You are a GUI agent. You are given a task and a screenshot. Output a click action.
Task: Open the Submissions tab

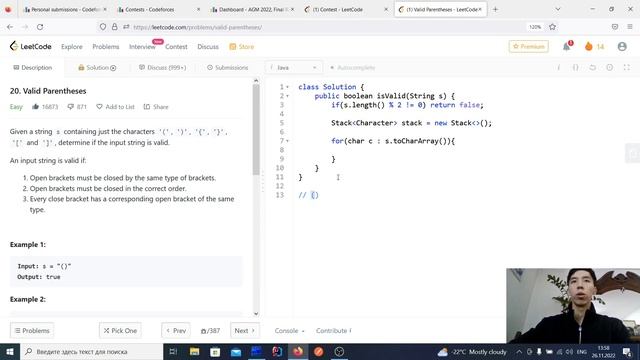[227, 67]
